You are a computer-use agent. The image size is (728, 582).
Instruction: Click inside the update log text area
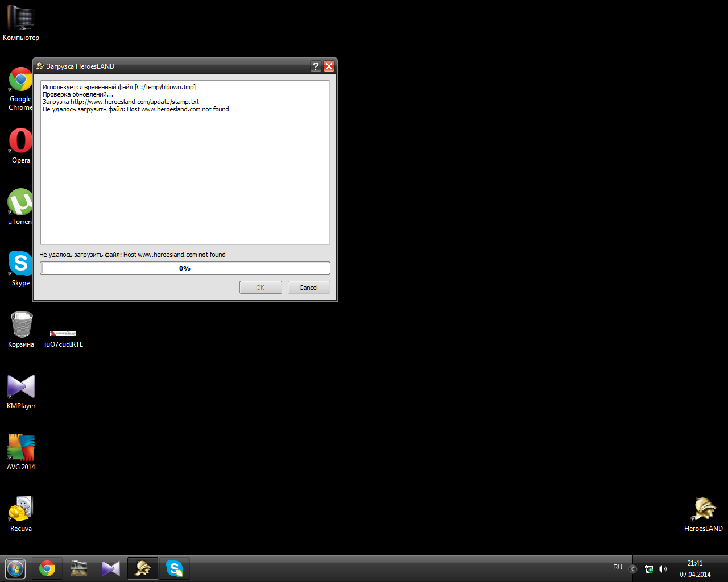[185, 171]
